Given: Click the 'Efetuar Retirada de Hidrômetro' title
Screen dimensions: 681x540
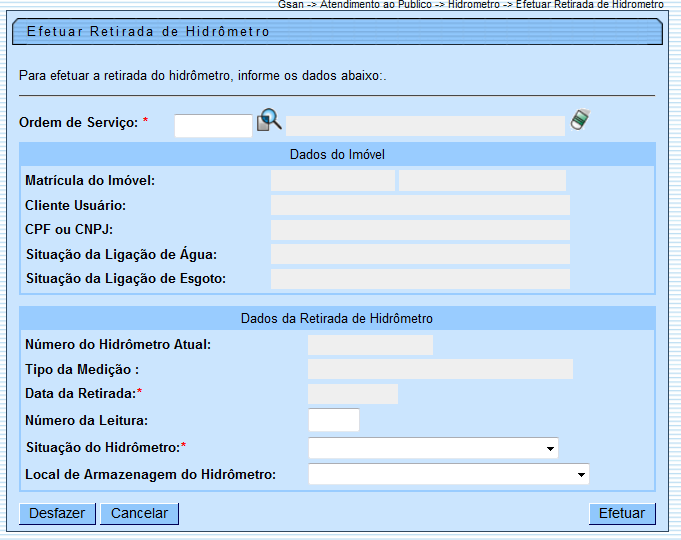Looking at the screenshot, I should [x=148, y=31].
